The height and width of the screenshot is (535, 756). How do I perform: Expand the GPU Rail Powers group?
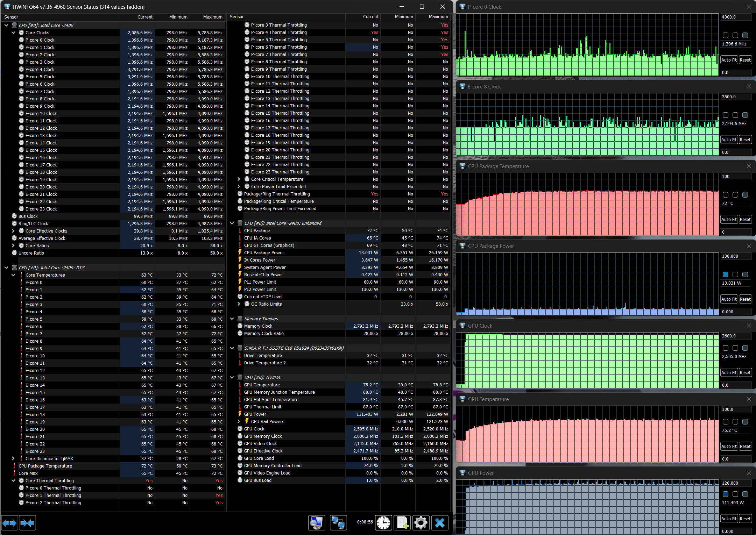(239, 421)
